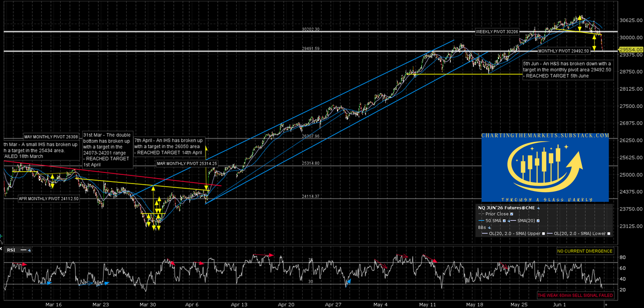Image resolution: width=644 pixels, height=308 pixels.
Task: Open the 50 SMA settings wrench icon
Action: 509,221
